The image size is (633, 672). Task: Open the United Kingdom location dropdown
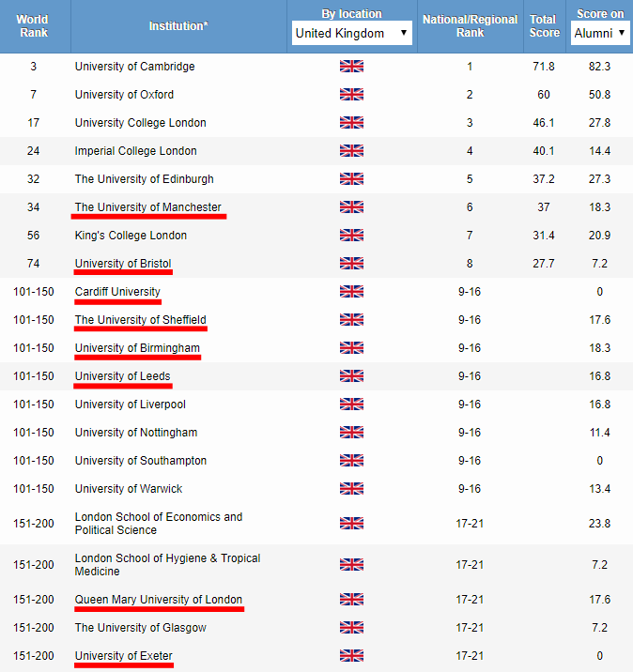[351, 33]
